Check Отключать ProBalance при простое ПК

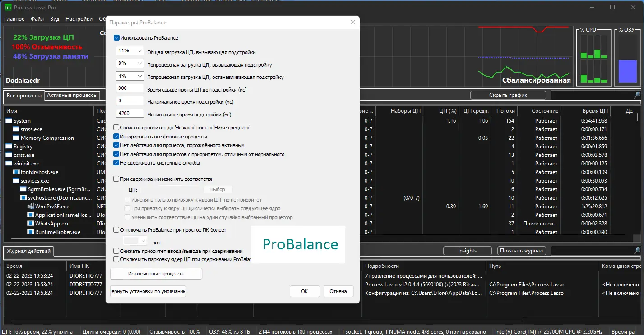pyautogui.click(x=116, y=230)
